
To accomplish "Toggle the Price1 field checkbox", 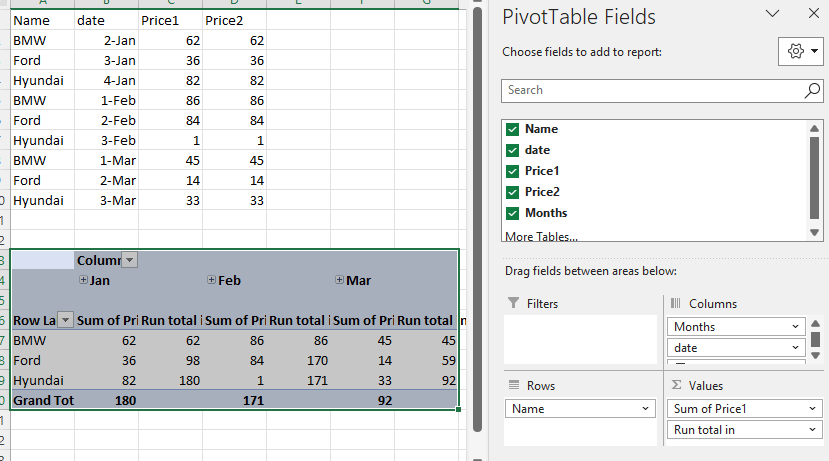I will click(512, 171).
